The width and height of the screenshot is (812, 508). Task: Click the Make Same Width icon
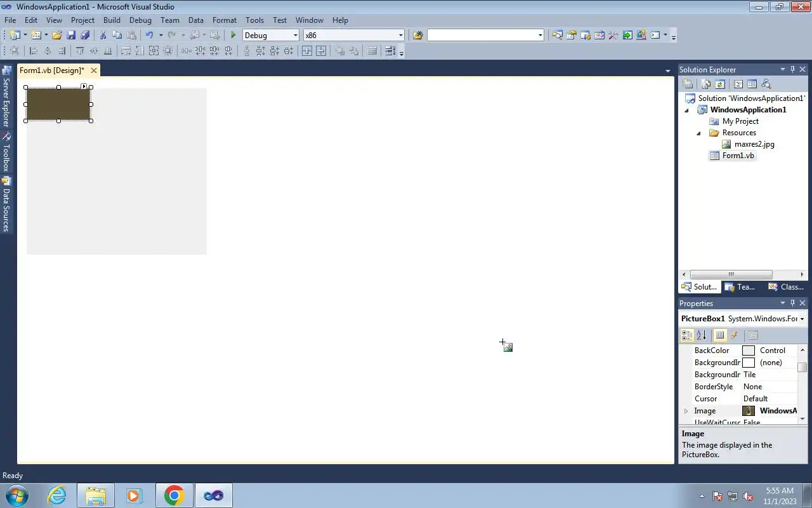[x=126, y=51]
